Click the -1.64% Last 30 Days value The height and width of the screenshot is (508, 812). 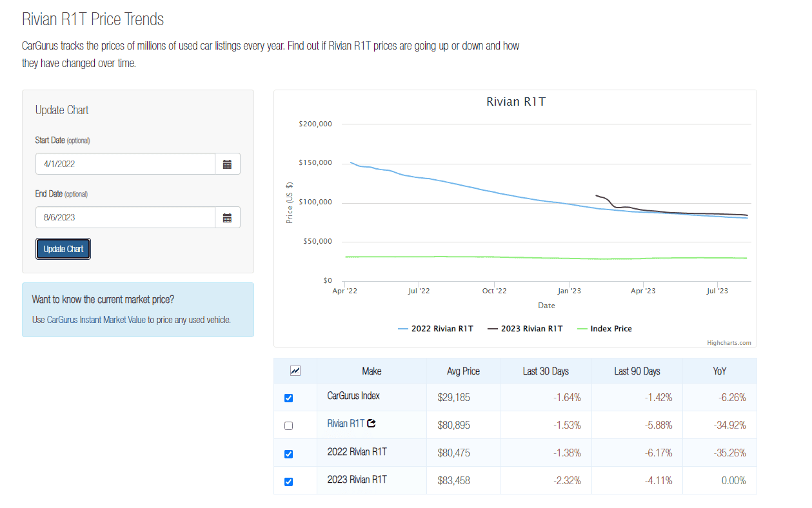(x=568, y=398)
